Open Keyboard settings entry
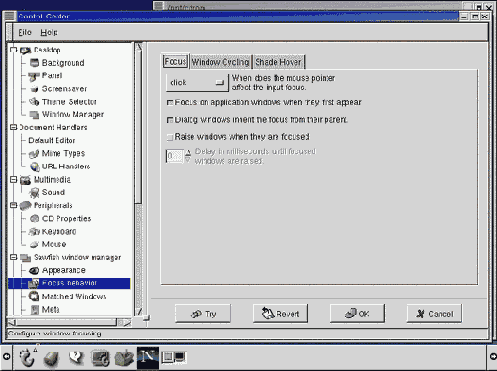 (59, 231)
